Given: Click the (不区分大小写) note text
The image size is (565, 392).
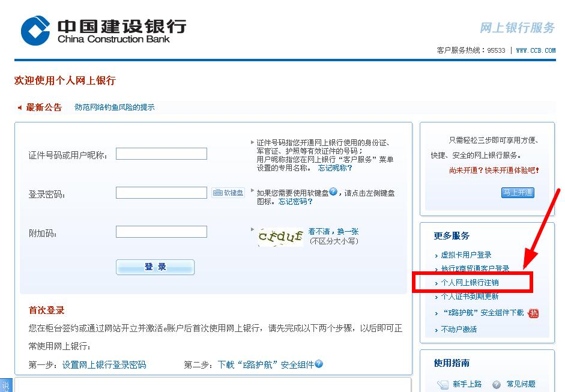Looking at the screenshot, I should click(x=334, y=241).
